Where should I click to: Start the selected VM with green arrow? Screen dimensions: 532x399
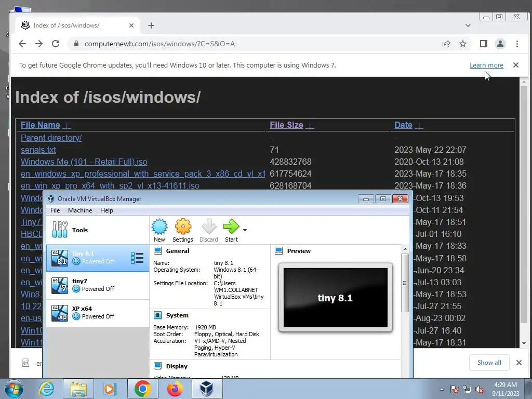pos(231,231)
